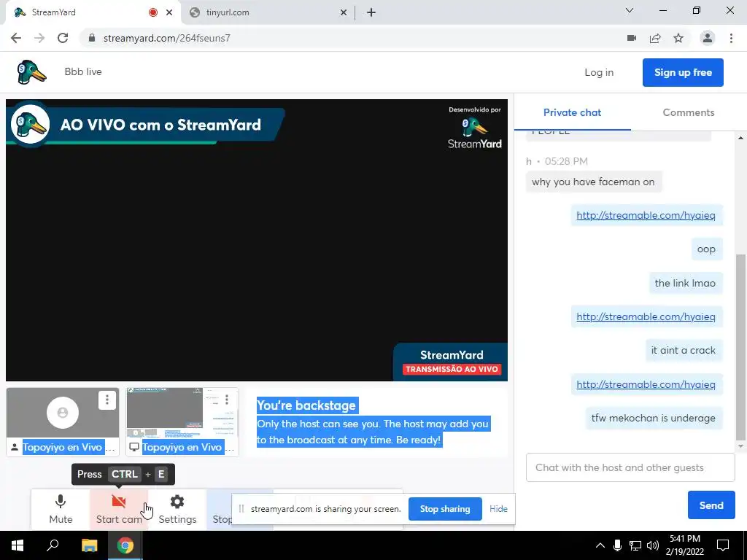Screen dimensions: 747x560
Task: Go forward in the browser
Action: click(x=39, y=38)
